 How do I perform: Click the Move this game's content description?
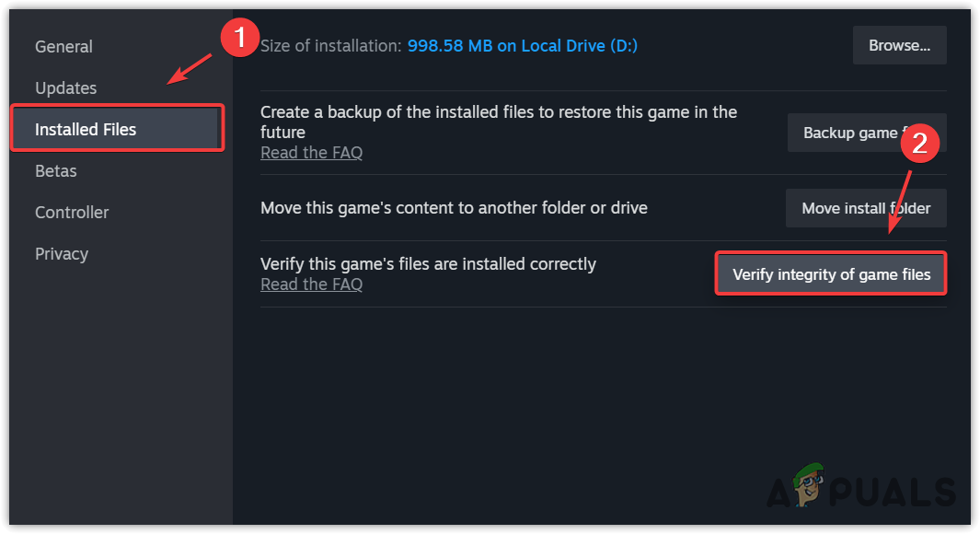[x=454, y=208]
